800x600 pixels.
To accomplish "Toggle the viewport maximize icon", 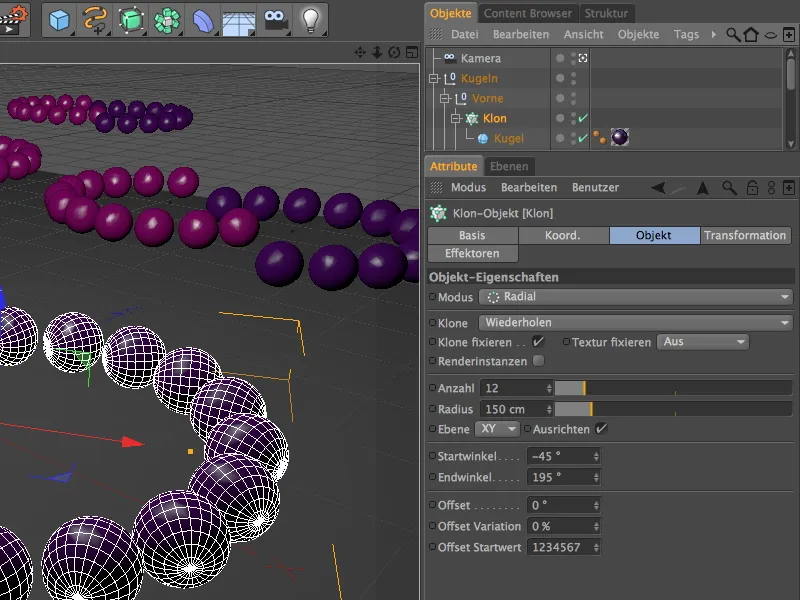I will pos(411,52).
